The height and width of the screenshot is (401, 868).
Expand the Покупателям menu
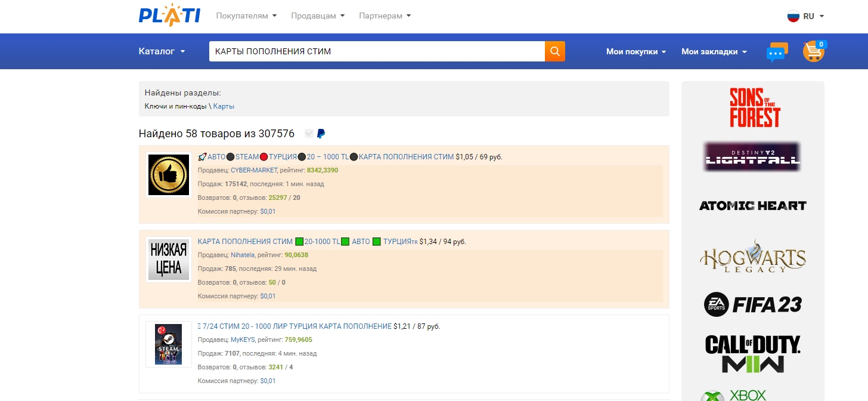pos(246,16)
